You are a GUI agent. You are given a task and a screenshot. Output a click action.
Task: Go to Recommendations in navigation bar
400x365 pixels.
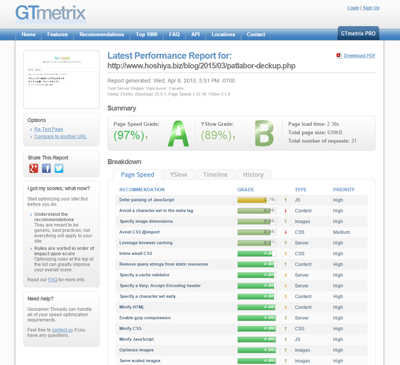(102, 34)
